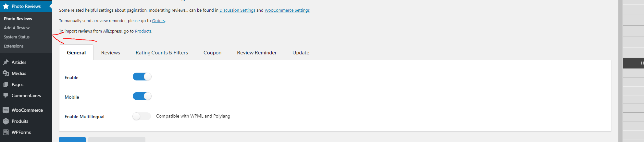This screenshot has height=142, width=644.
Task: Open Add A Review submenu item
Action: (17, 28)
